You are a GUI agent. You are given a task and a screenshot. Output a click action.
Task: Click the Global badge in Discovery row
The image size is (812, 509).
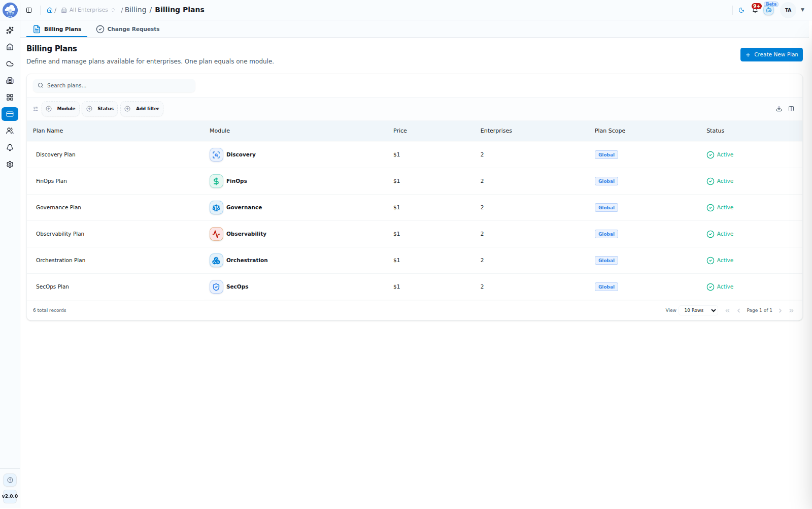coord(606,155)
